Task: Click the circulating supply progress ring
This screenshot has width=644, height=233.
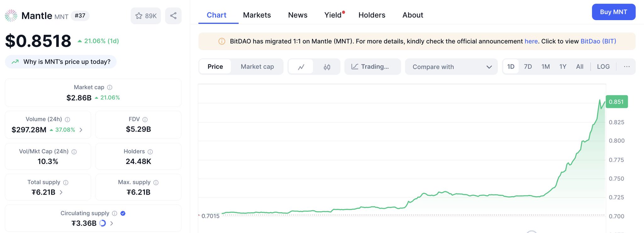Action: coord(103,223)
